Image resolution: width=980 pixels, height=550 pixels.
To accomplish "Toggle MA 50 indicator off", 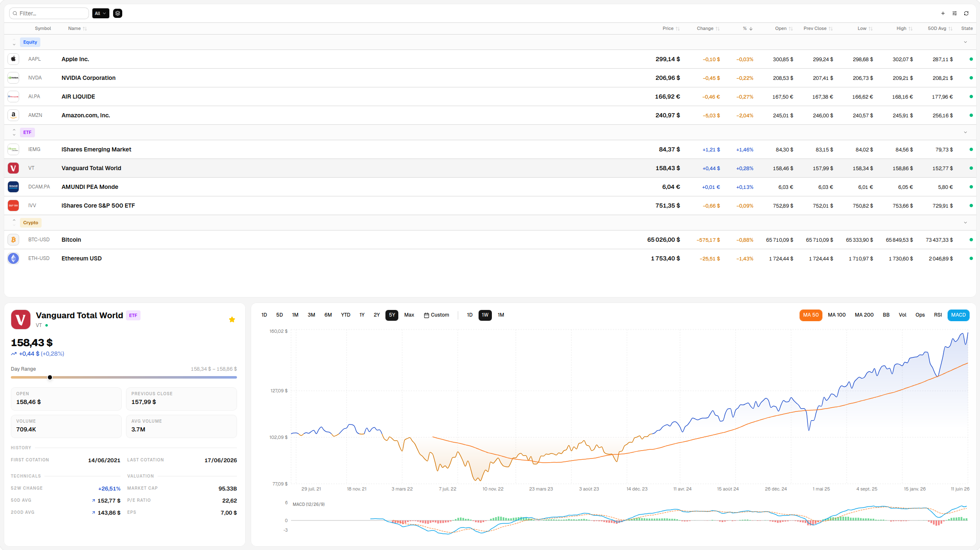I will [811, 315].
